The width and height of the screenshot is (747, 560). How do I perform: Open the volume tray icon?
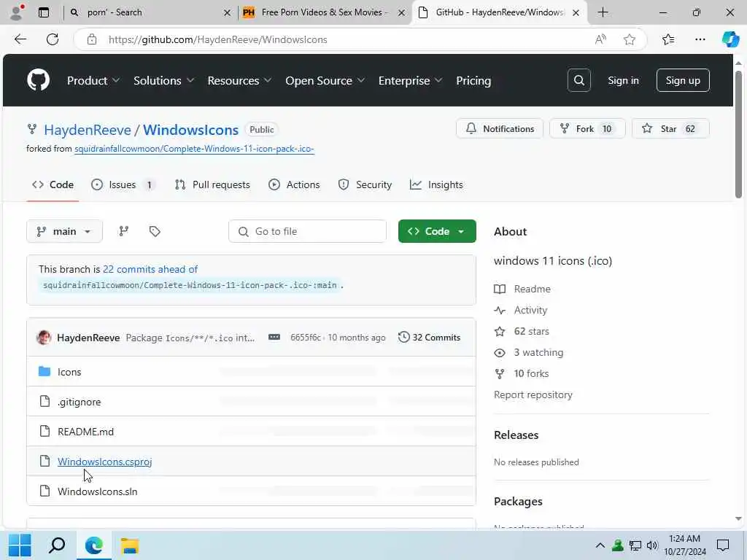point(652,545)
